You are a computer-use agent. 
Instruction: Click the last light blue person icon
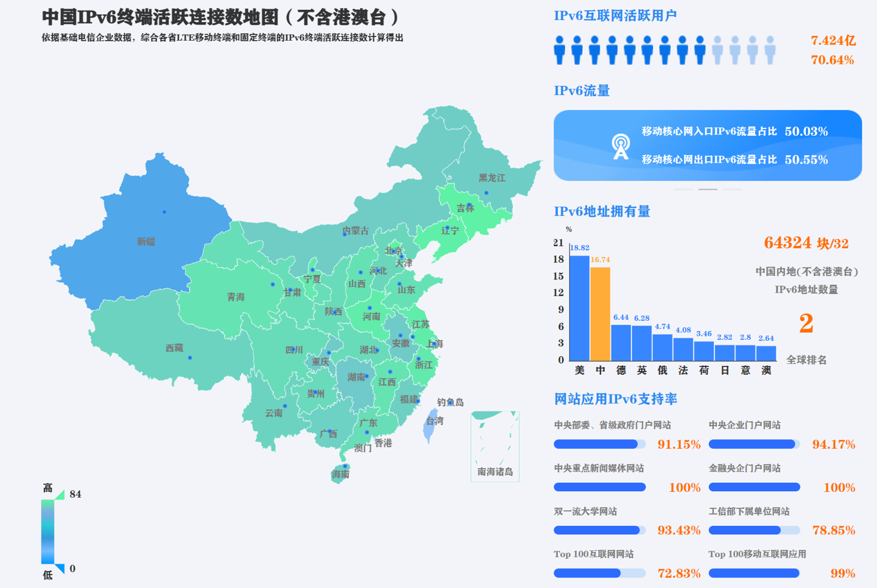(x=770, y=50)
